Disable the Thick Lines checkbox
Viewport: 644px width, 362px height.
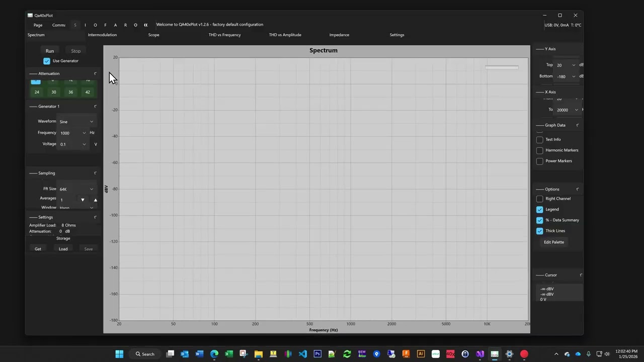pyautogui.click(x=540, y=231)
